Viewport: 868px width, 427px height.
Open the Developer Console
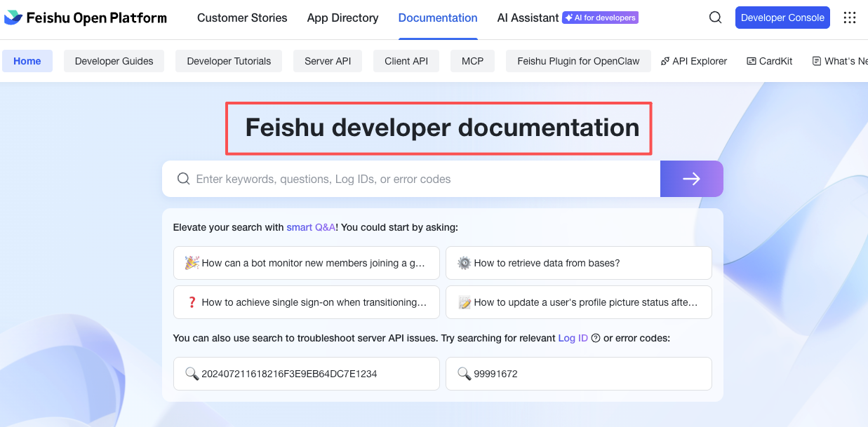[x=782, y=18]
